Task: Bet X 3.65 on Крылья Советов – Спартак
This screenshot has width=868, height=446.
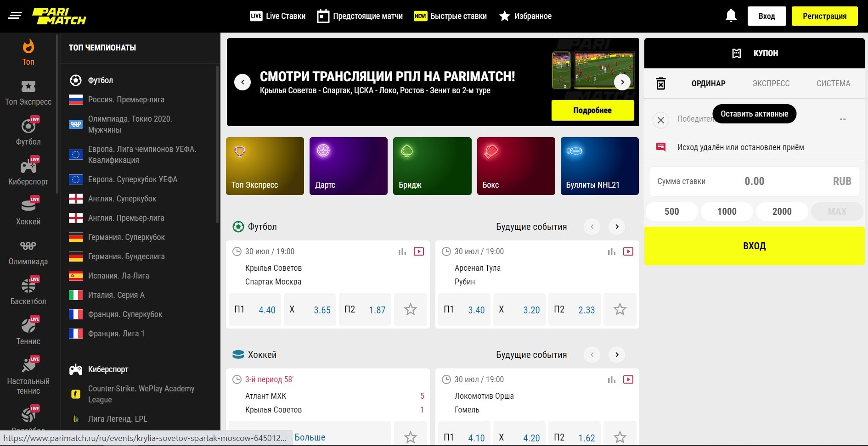Action: click(310, 309)
